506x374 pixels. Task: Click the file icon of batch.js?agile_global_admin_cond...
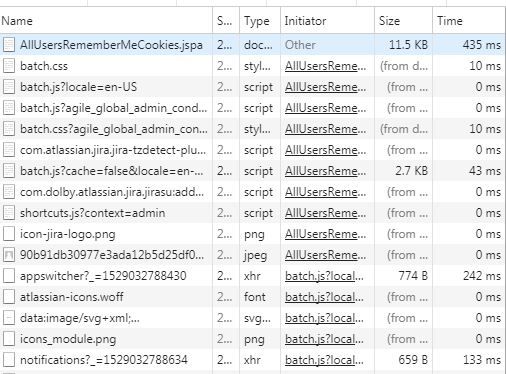[x=9, y=108]
